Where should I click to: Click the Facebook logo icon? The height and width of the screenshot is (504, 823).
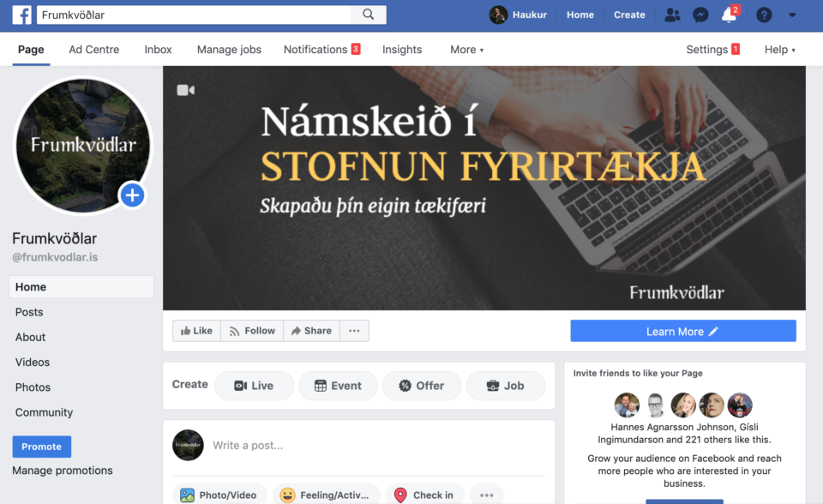coord(22,15)
